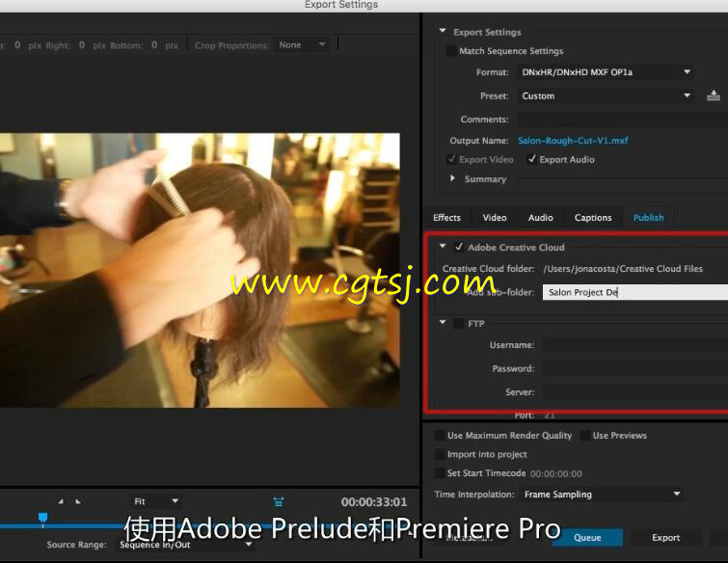Click the Creative Cloud folder path text
Screen dimensions: 728x563
point(623,269)
